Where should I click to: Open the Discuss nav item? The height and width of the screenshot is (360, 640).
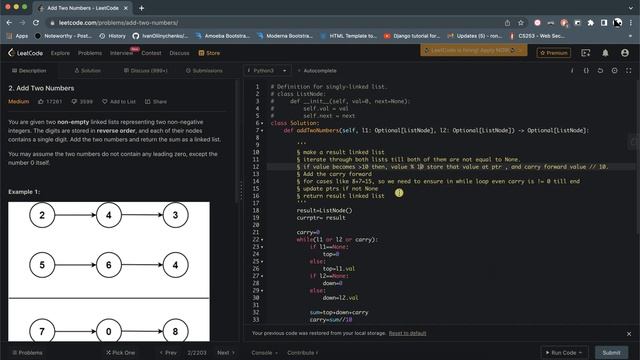coord(179,53)
